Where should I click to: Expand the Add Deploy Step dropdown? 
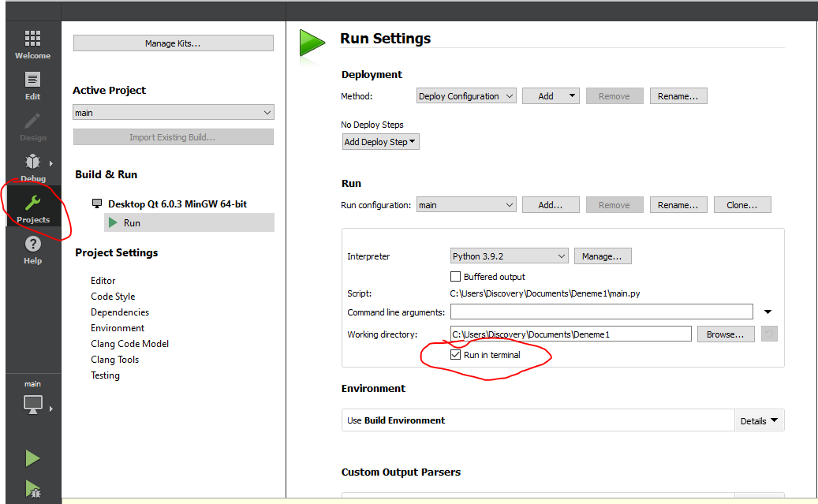coord(381,142)
